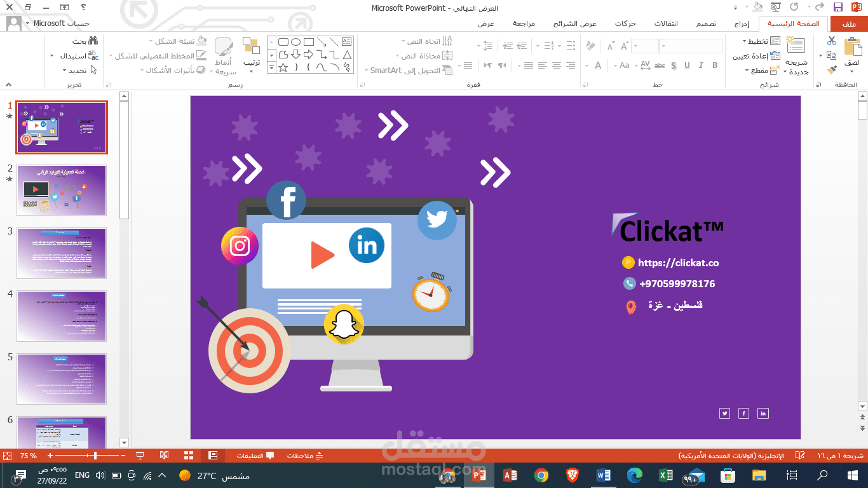Switch to Slide Sorter view
Viewport: 868px width, 488px height.
(189, 456)
